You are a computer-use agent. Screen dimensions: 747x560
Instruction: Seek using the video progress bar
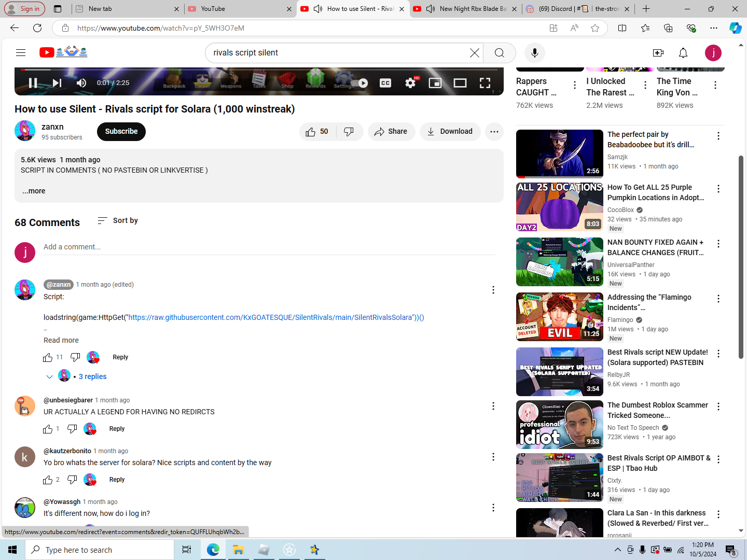tap(259, 69)
